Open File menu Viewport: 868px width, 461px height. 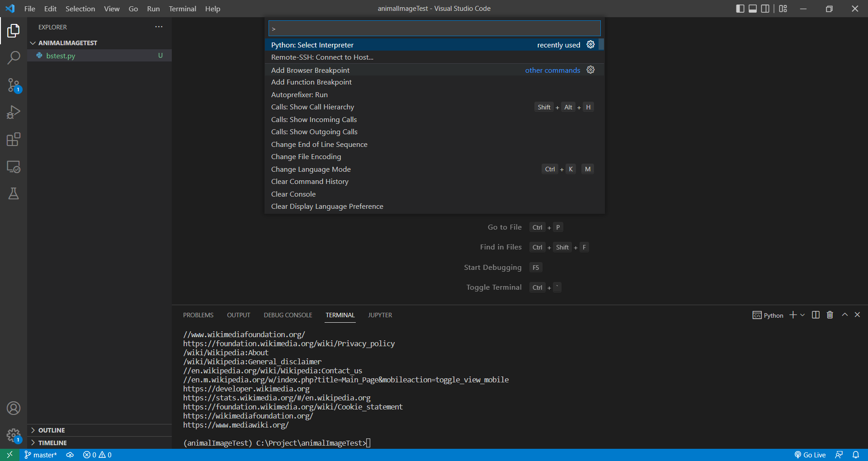click(30, 9)
